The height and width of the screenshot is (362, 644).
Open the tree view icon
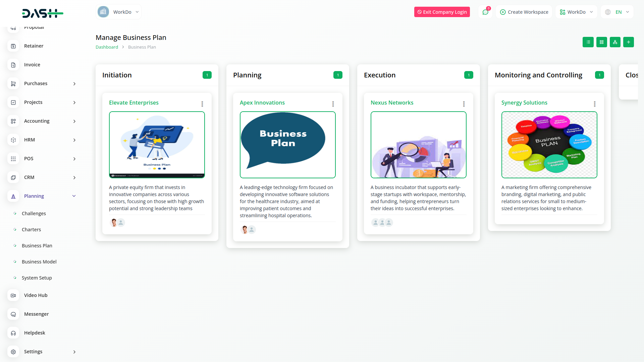pyautogui.click(x=615, y=42)
